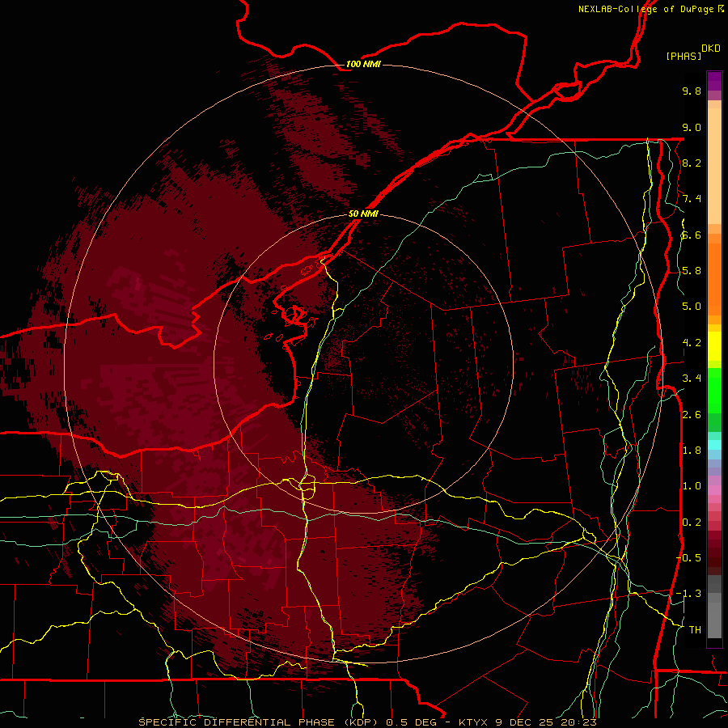Click the orange segment of the color bar

[714, 278]
